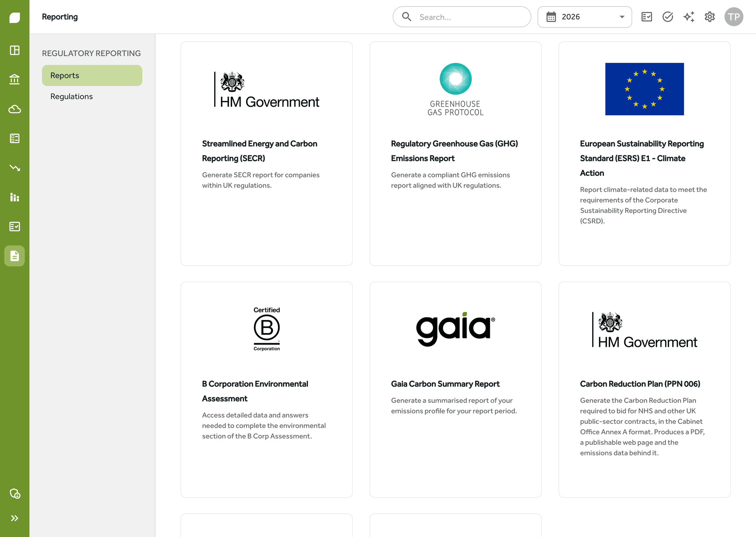756x537 pixels.
Task: Click the calendar icon in year selector
Action: [551, 17]
